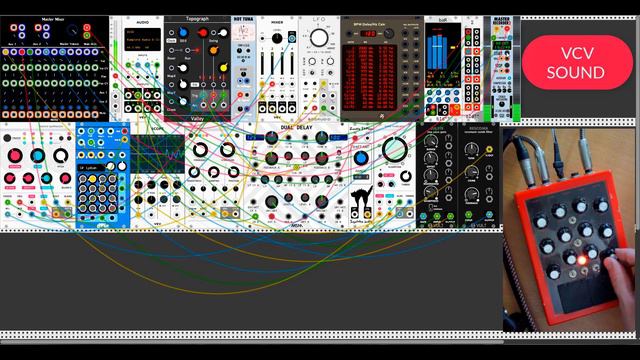The image size is (640, 360).
Task: Click the big white knob on right oscillator module
Action: (x=395, y=149)
